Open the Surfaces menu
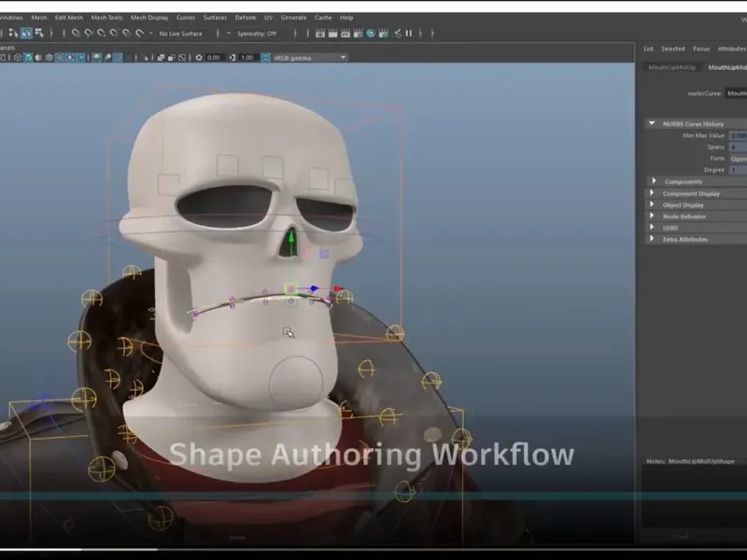This screenshot has width=747, height=560. [215, 18]
